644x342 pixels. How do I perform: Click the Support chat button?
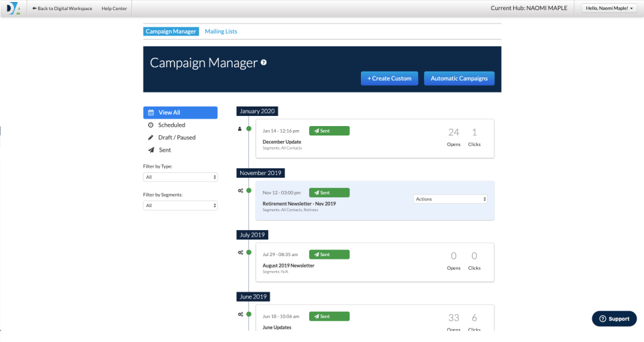pos(614,319)
